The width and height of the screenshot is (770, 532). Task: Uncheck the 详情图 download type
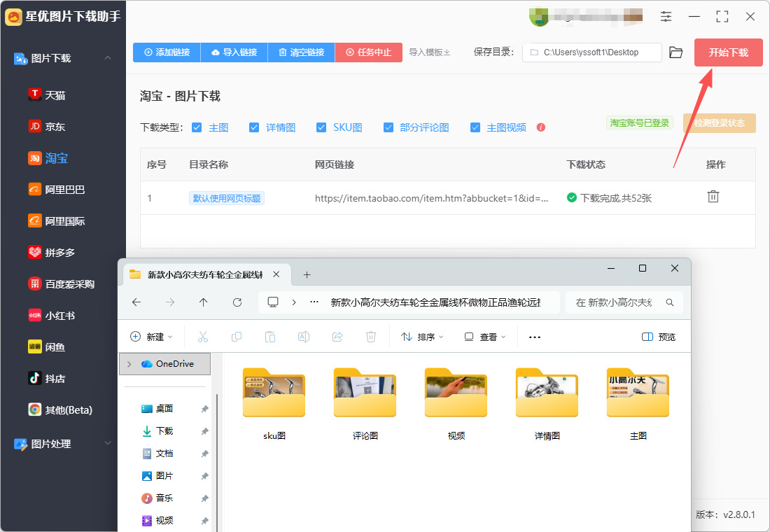pos(254,127)
